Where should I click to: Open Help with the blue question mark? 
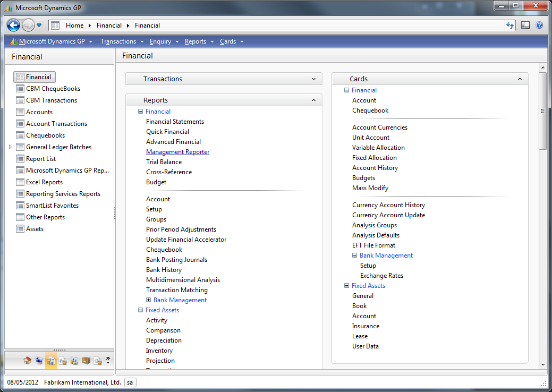click(x=539, y=25)
